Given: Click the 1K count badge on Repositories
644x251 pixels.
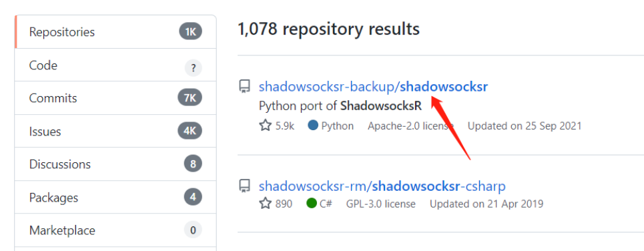Looking at the screenshot, I should tap(191, 32).
